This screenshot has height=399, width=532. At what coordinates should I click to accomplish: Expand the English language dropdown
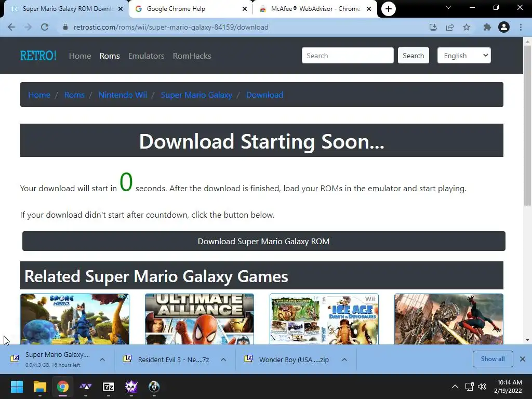point(464,55)
